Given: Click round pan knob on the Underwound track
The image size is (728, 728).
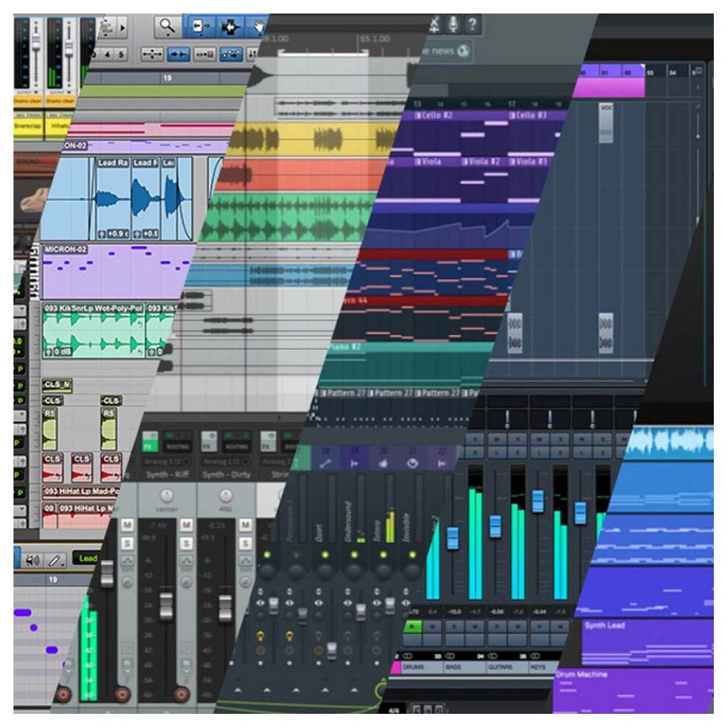Looking at the screenshot, I should click(x=354, y=570).
